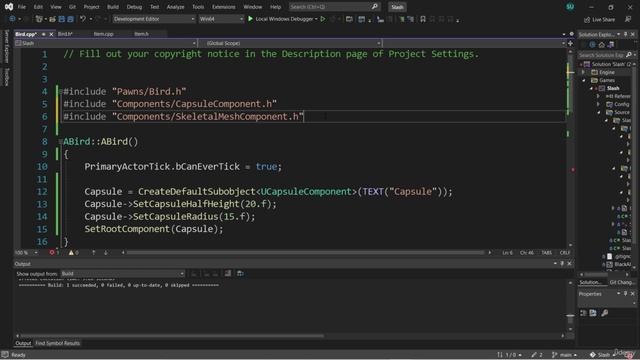Screen dimensions: 640x360
Task: Click the yellow warning count indicator
Action: coord(73,253)
